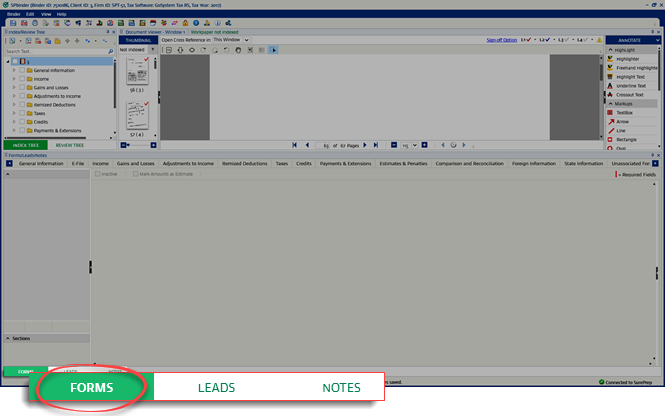Switch to the Foreign Information tab
The width and height of the screenshot is (665, 416).
(x=534, y=163)
